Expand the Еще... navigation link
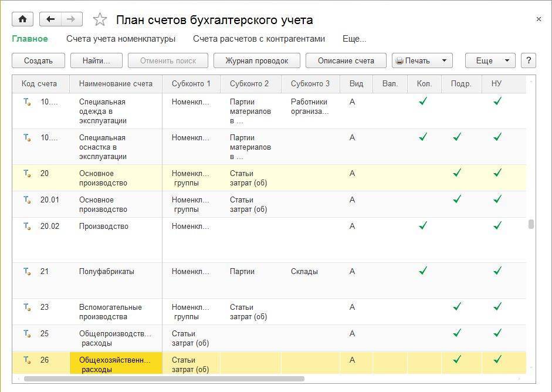 coord(354,39)
